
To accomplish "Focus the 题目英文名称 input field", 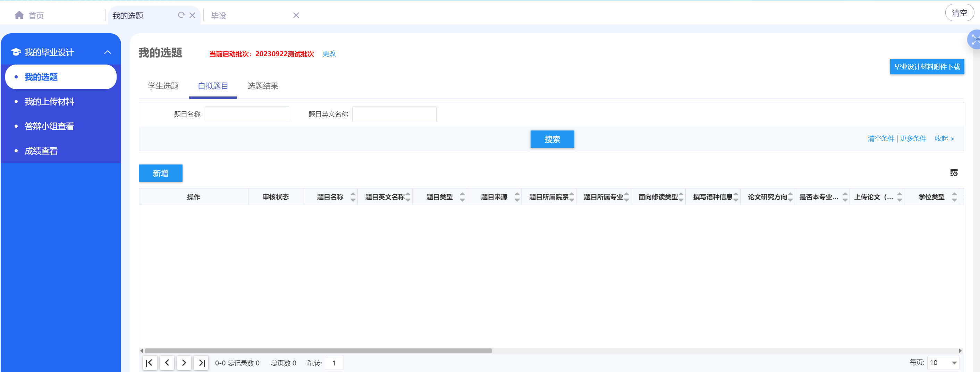I will click(x=395, y=114).
